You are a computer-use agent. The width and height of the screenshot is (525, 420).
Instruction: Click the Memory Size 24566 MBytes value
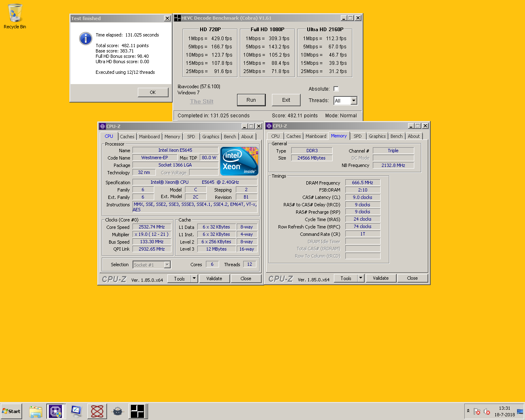point(312,158)
